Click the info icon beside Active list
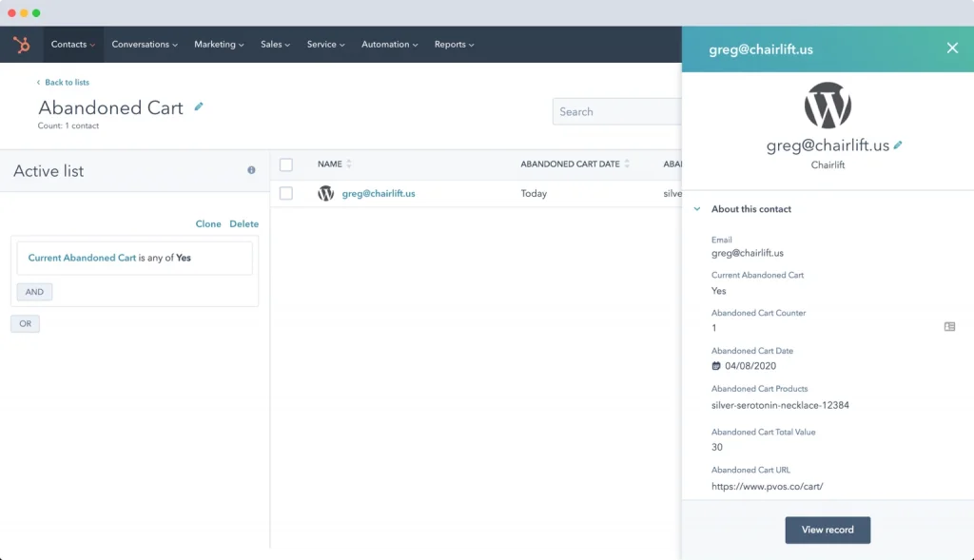The image size is (974, 560). 251,170
